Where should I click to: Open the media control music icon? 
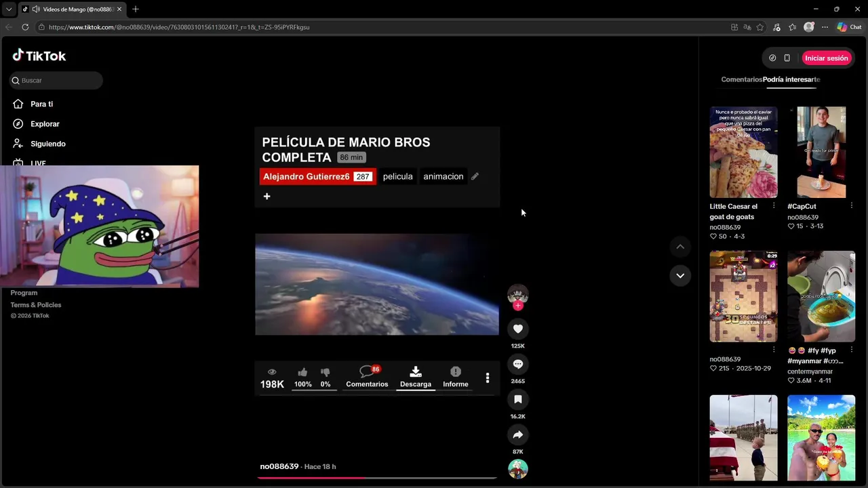click(x=776, y=27)
